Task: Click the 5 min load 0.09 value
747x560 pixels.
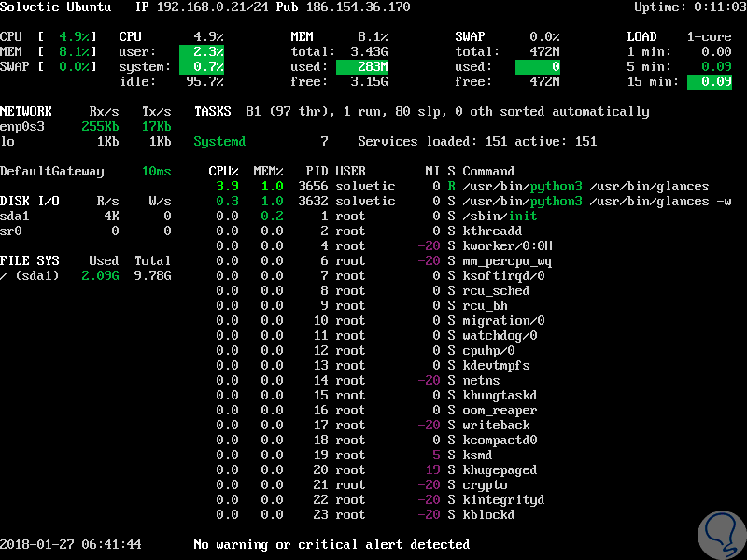Action: tap(716, 66)
